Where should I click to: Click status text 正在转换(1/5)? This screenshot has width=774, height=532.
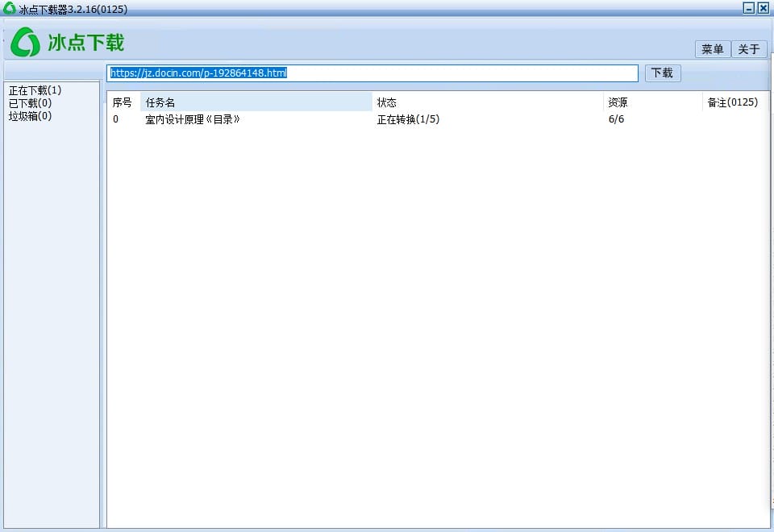[x=408, y=119]
